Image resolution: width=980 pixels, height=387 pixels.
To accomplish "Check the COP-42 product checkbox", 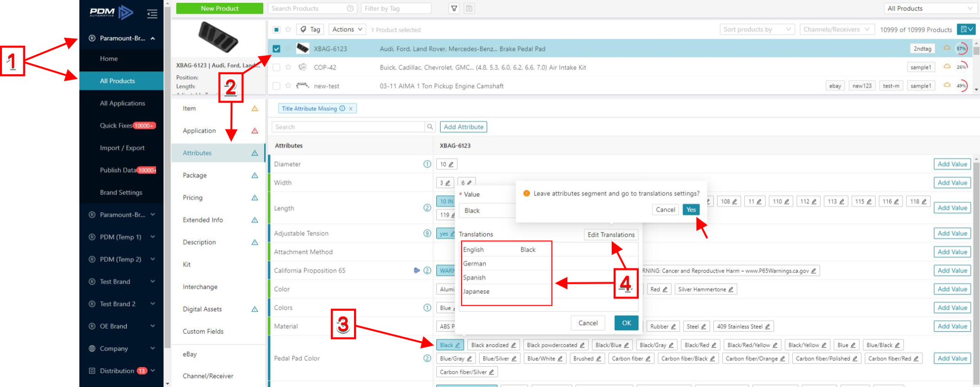I will [x=277, y=67].
